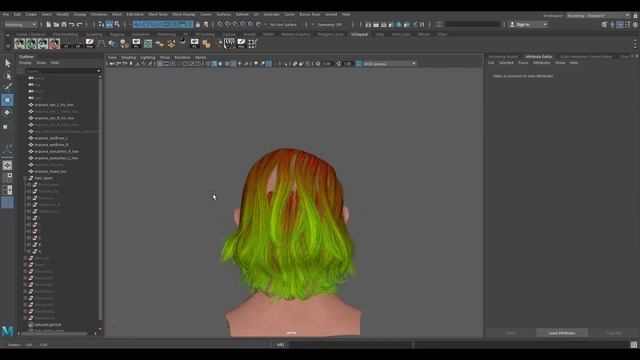The width and height of the screenshot is (640, 360).
Task: Open the File menu
Action: pos(6,14)
